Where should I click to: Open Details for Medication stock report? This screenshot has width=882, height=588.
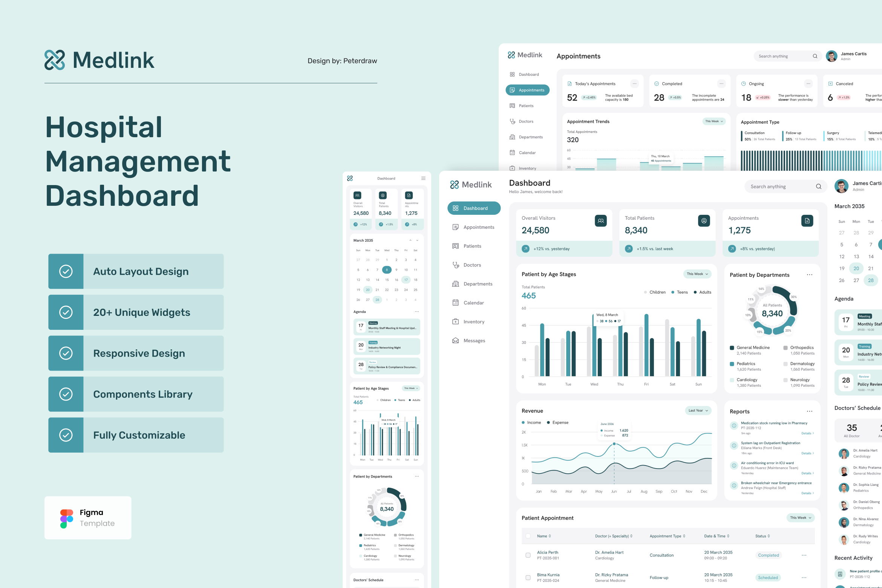tap(807, 433)
